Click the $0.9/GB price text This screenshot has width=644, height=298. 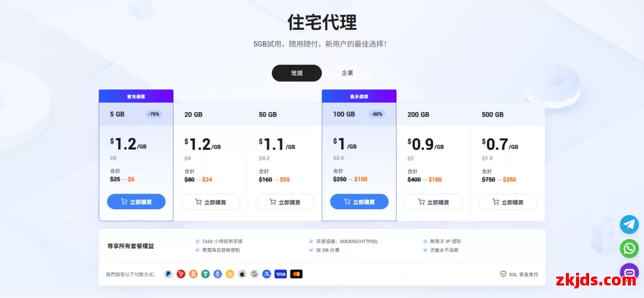426,144
